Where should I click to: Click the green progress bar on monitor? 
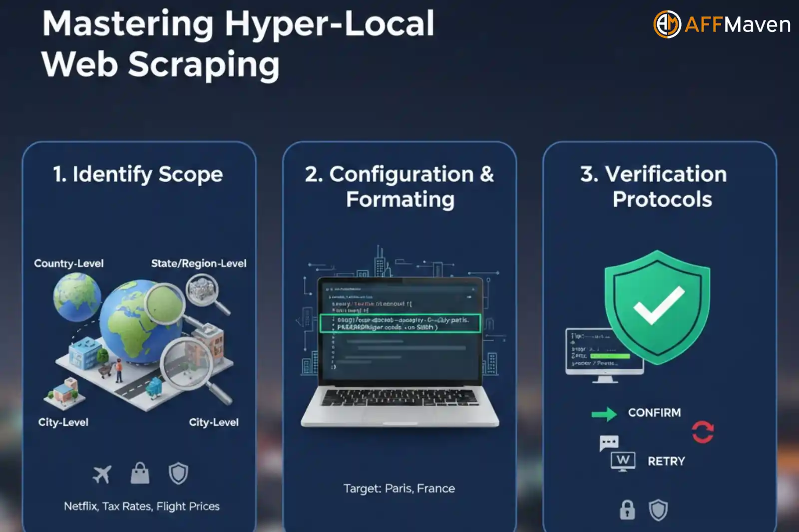click(610, 355)
